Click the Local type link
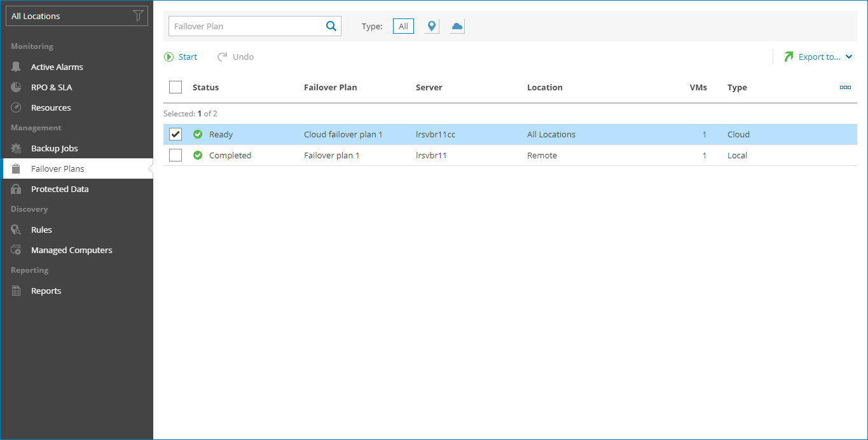The image size is (868, 440). click(x=737, y=155)
